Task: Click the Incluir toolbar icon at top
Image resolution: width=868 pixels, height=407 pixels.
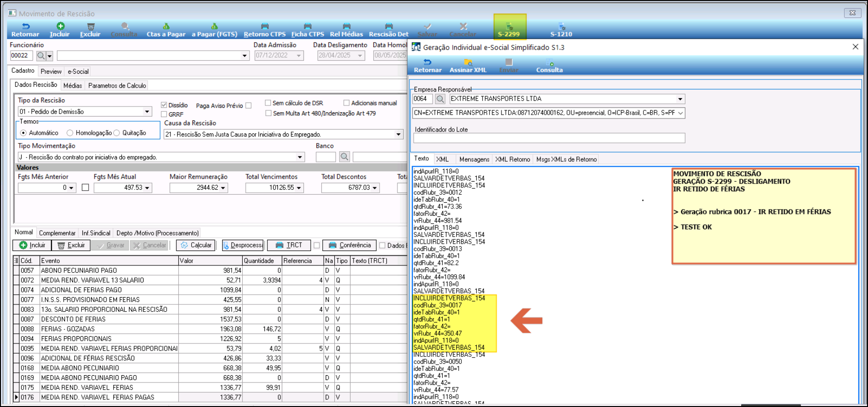Action: tap(60, 30)
